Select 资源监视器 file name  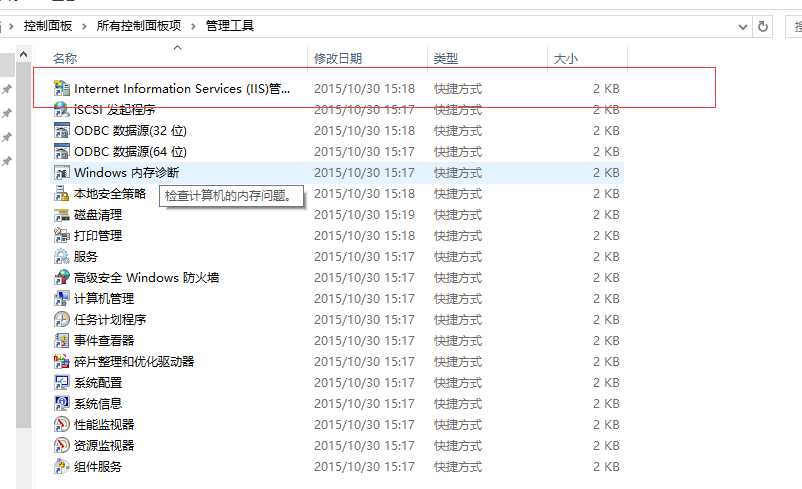point(104,446)
